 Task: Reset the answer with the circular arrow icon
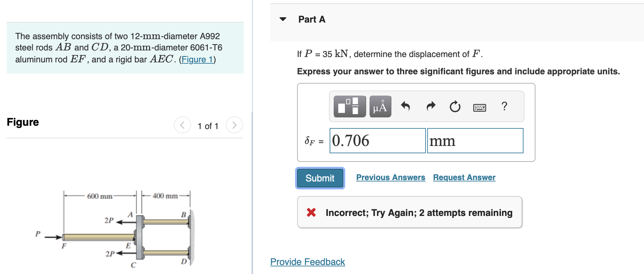click(x=454, y=106)
